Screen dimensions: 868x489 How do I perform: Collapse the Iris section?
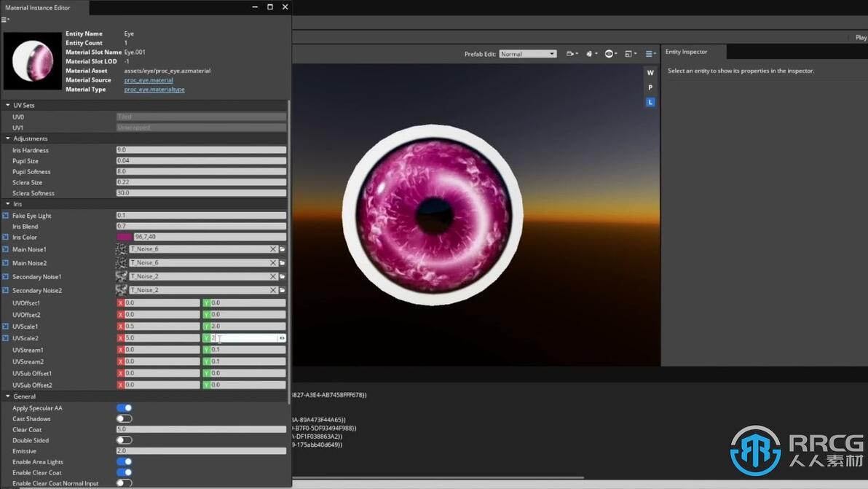(8, 204)
